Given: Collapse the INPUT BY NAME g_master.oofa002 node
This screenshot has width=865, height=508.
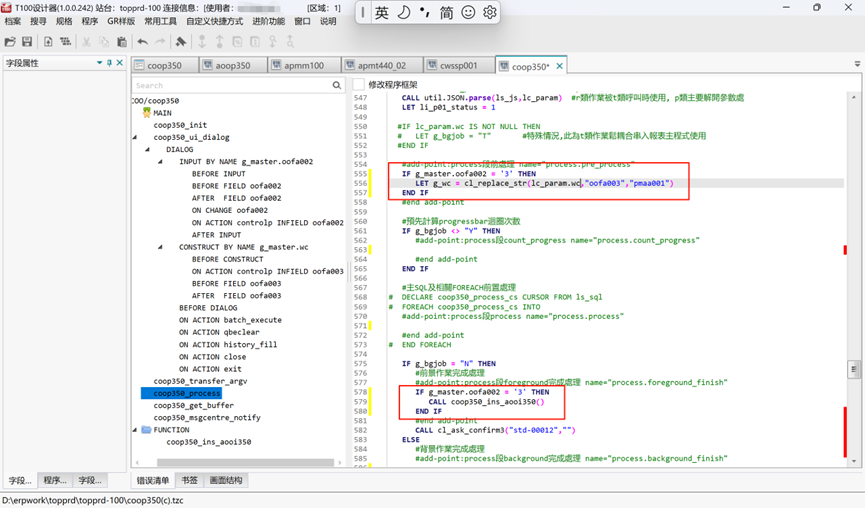Looking at the screenshot, I should 160,162.
